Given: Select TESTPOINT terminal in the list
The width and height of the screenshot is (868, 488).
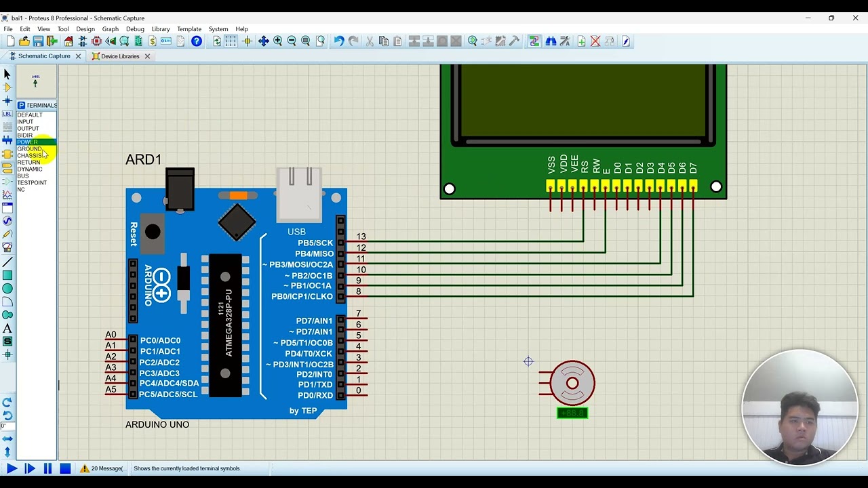Looking at the screenshot, I should (32, 183).
